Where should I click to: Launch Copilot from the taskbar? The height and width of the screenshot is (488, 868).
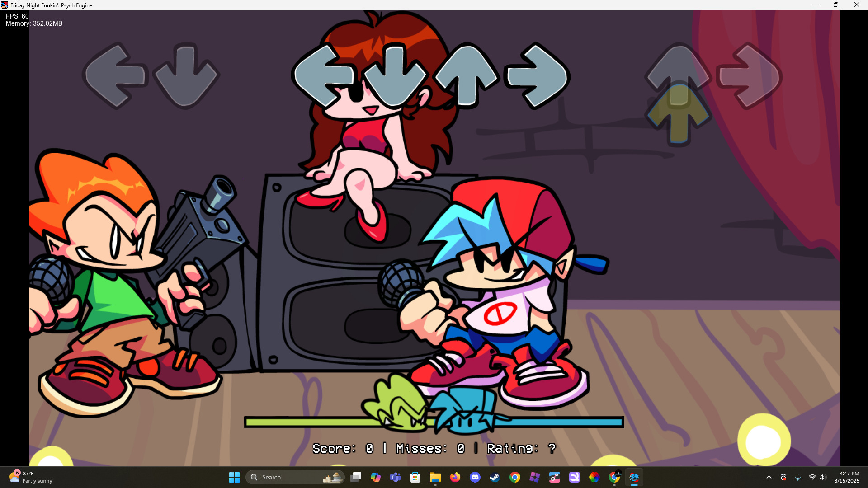click(376, 477)
